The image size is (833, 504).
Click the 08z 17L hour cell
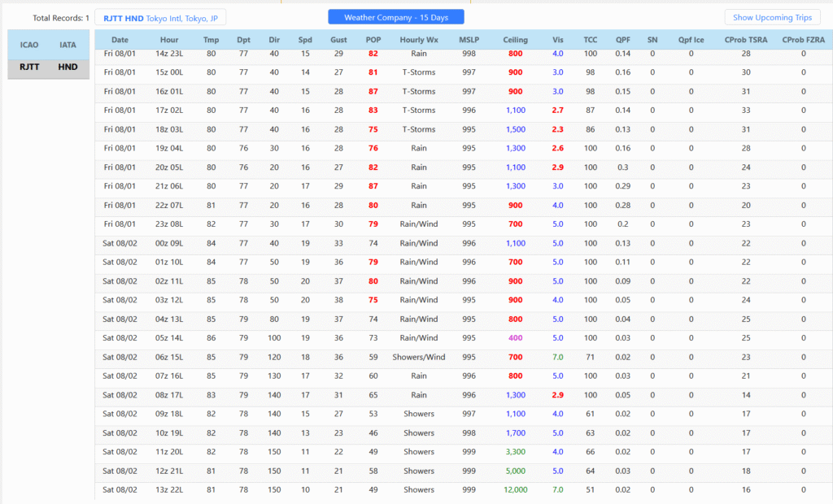tap(169, 395)
